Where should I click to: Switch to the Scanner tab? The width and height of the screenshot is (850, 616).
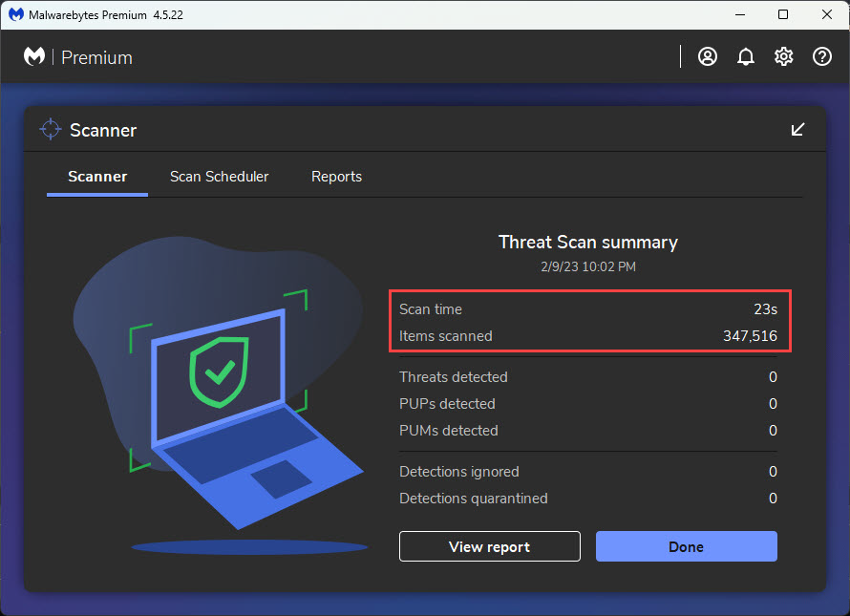point(97,177)
